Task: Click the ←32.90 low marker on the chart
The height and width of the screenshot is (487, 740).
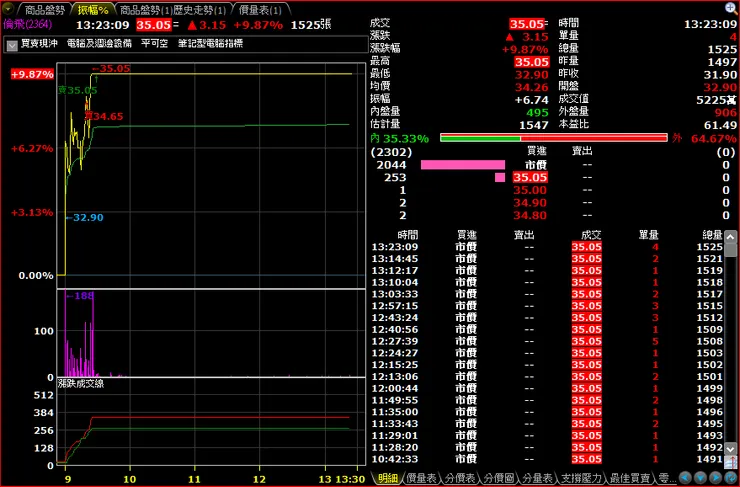Action: 84,218
